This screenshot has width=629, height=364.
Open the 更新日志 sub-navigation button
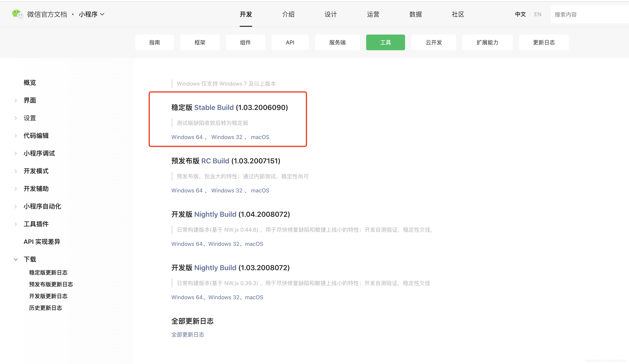click(544, 42)
